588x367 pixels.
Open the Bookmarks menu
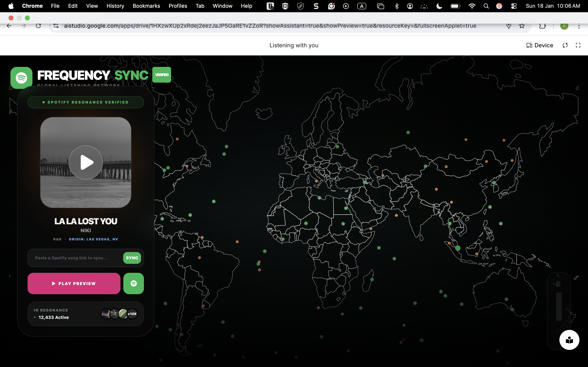tap(146, 6)
